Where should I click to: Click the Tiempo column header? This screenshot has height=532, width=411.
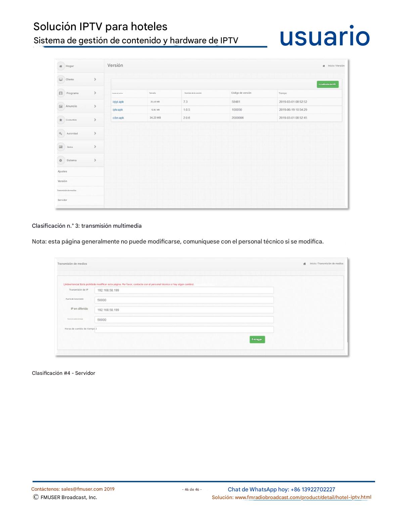pyautogui.click(x=283, y=93)
